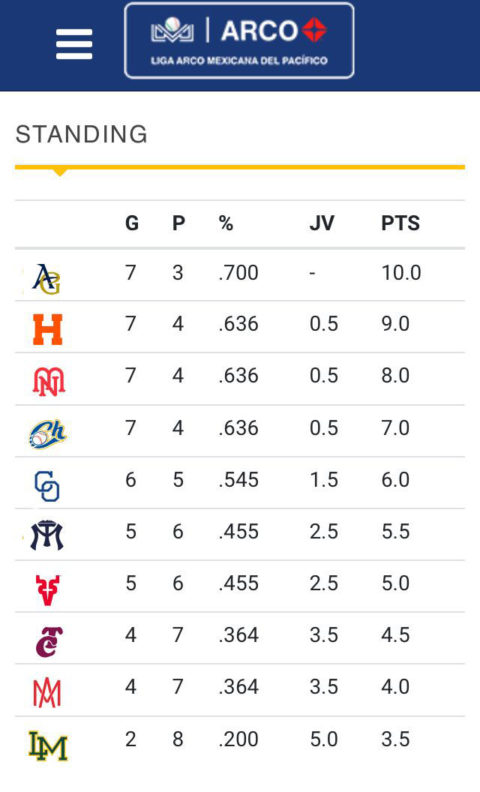480x792 pixels.
Task: Select the Ch Charros team logo
Action: pyautogui.click(x=48, y=433)
